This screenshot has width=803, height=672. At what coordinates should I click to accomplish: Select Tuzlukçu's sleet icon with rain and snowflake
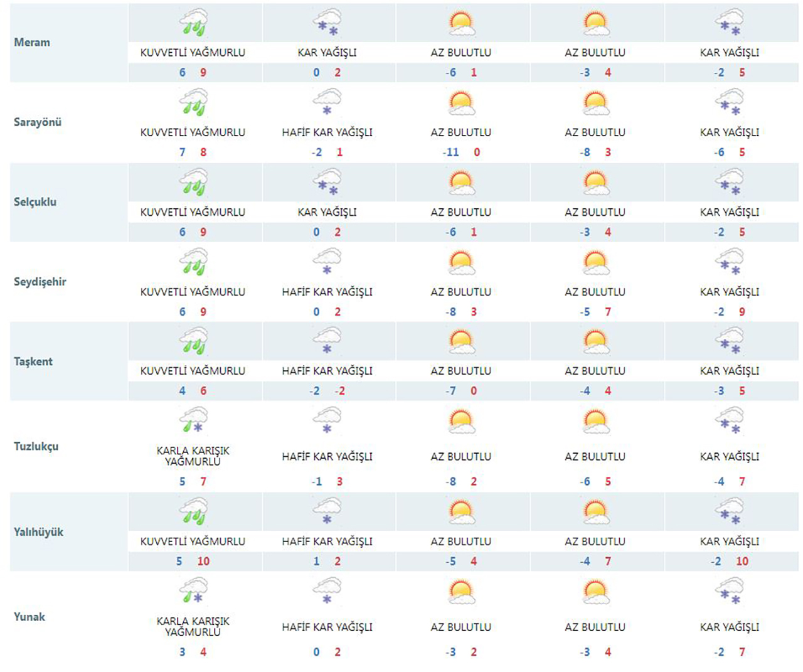[x=193, y=420]
